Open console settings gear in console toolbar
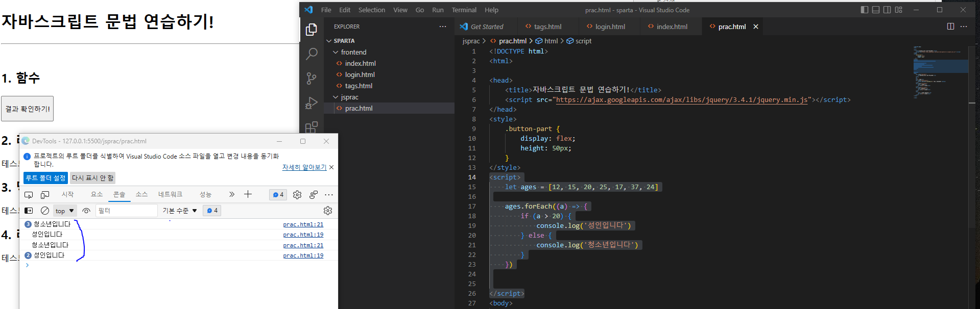980x309 pixels. coord(328,211)
